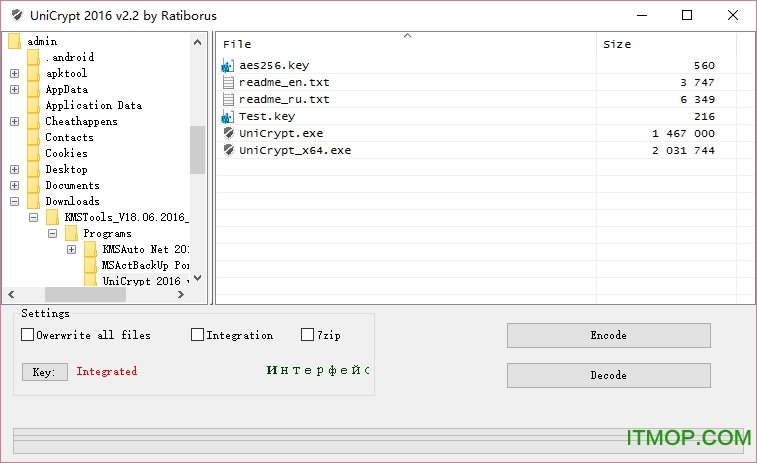Click the aes256.key file icon
The width and height of the screenshot is (757, 463).
(227, 66)
